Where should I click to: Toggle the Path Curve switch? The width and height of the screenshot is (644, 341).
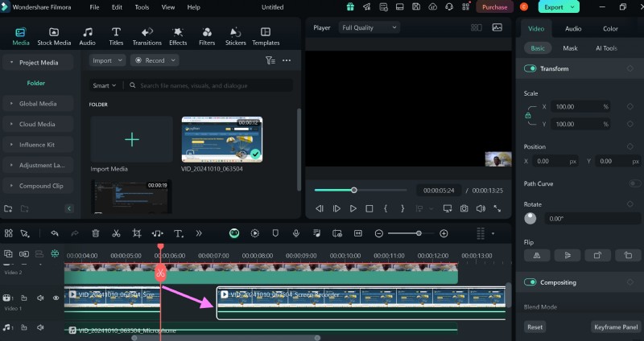pos(634,183)
